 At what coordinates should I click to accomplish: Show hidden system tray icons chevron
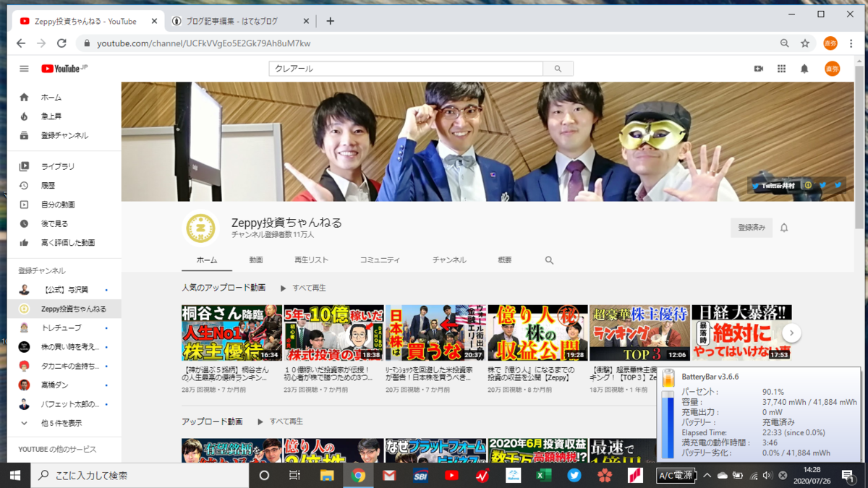click(707, 475)
